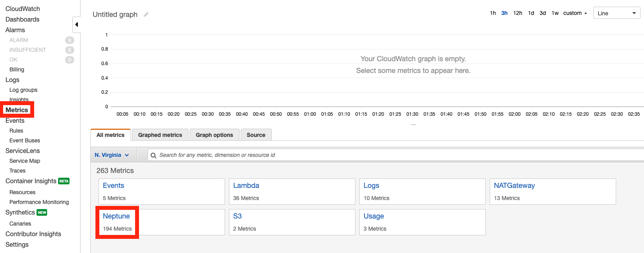The height and width of the screenshot is (253, 644).
Task: Click the Untitled graph title
Action: 115,15
